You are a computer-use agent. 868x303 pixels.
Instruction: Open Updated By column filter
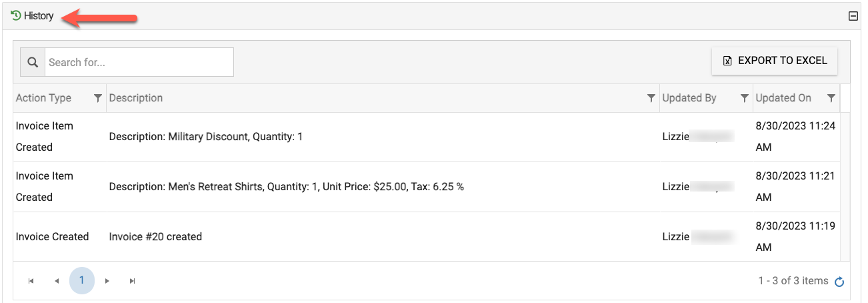(x=745, y=98)
